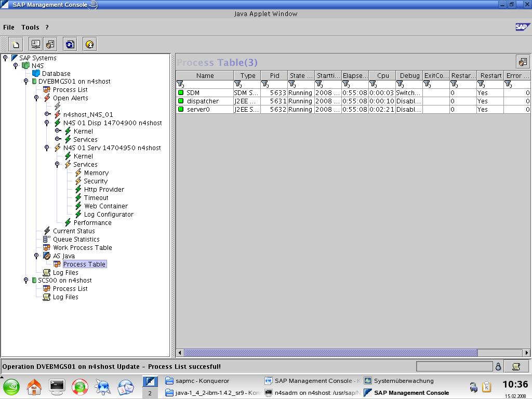
Task: Click the yellow up-arrow toolbar icon
Action: 90,45
